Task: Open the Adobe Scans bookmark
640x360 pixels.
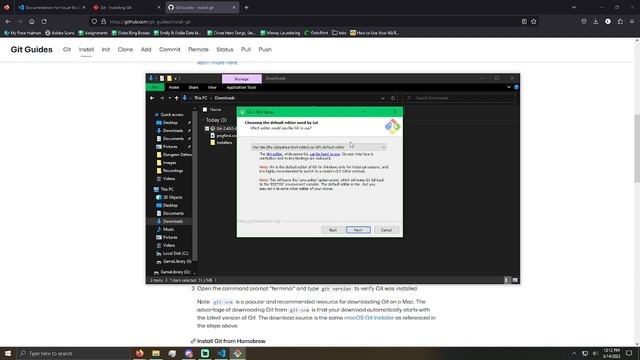Action: coord(60,33)
